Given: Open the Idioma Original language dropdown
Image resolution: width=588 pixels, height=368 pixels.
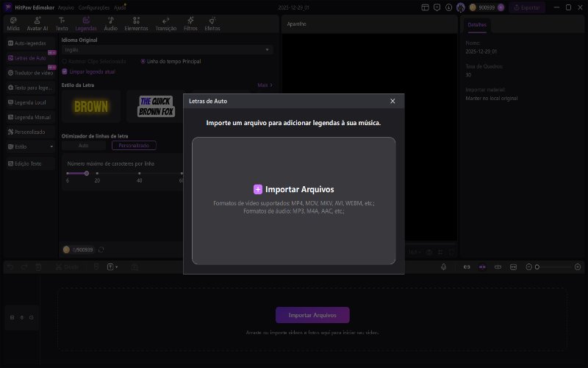Looking at the screenshot, I should point(167,49).
